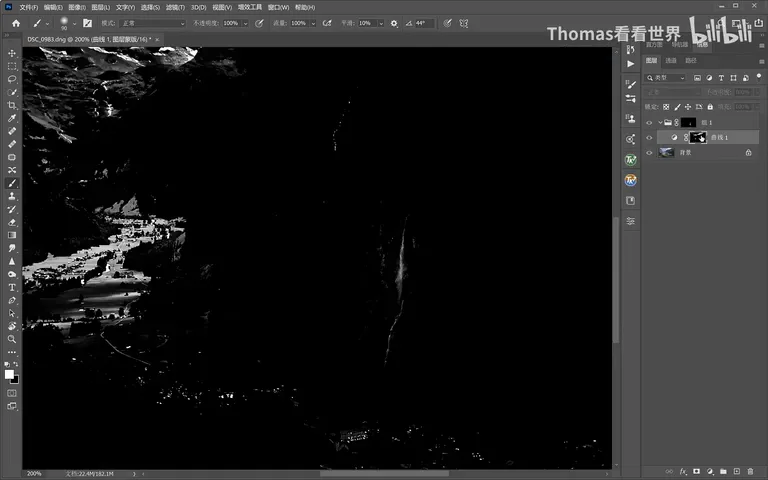
Task: Open the tool preset dropdown arrow
Action: tap(47, 24)
